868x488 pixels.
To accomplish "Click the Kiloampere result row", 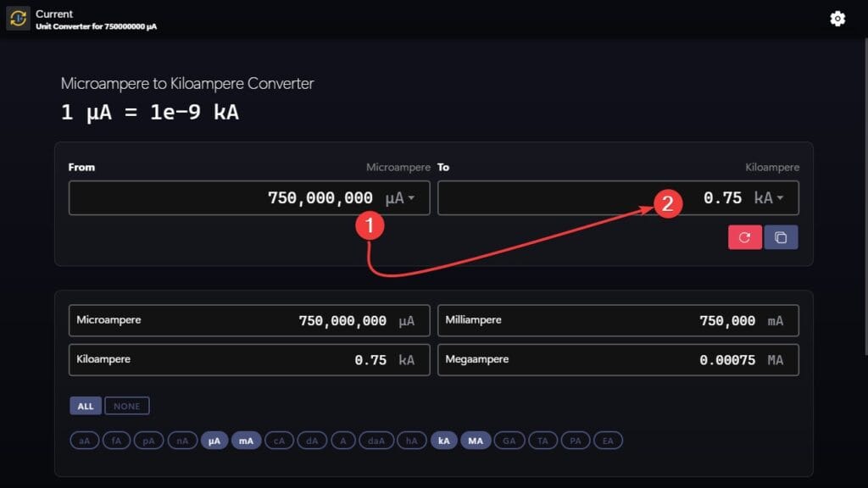I will 249,359.
